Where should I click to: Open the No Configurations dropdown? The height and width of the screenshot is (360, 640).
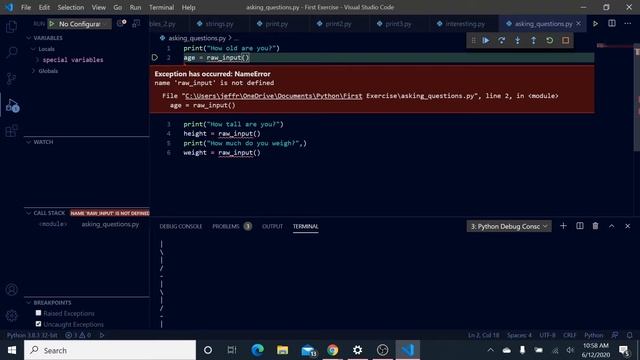(x=84, y=24)
